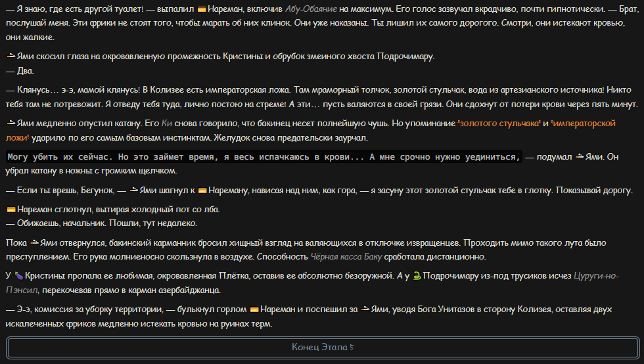Click card icon before 'Нареман сглотнул'
Image resolution: width=644 pixels, height=364 pixels.
[11, 210]
